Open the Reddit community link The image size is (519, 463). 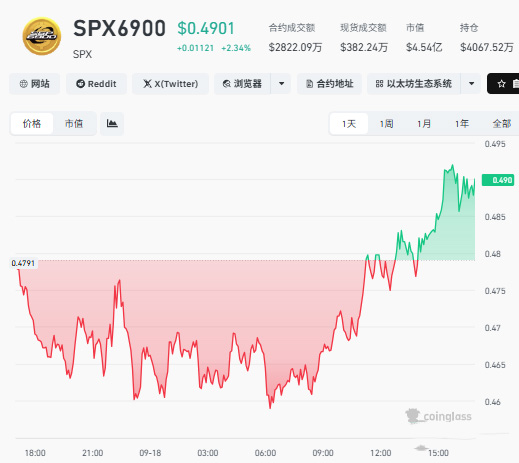[x=96, y=84]
